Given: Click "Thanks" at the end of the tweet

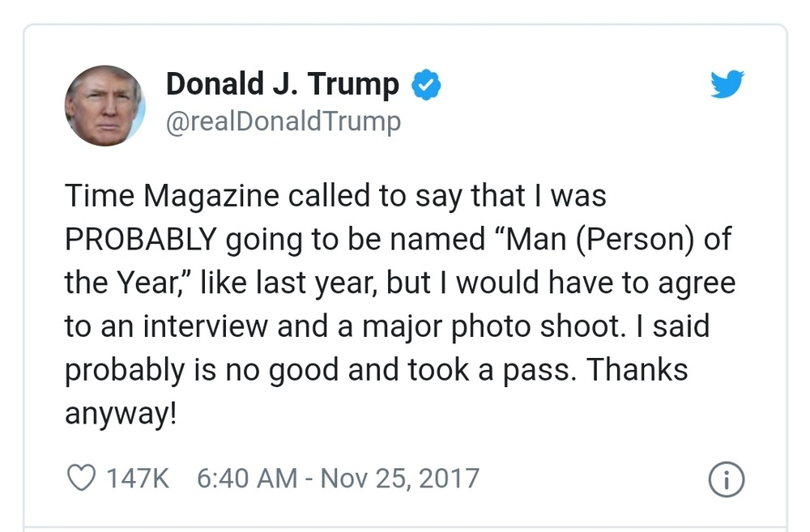Looking at the screenshot, I should pos(636,369).
